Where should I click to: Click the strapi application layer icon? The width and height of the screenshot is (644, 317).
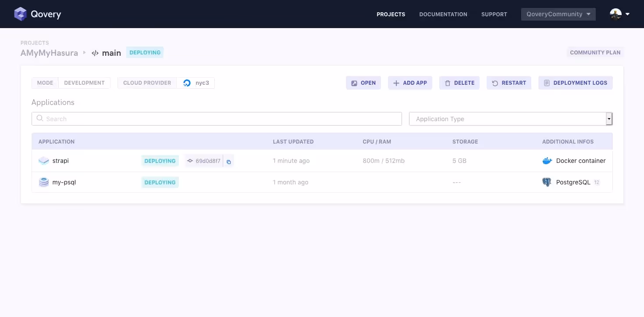coord(44,161)
